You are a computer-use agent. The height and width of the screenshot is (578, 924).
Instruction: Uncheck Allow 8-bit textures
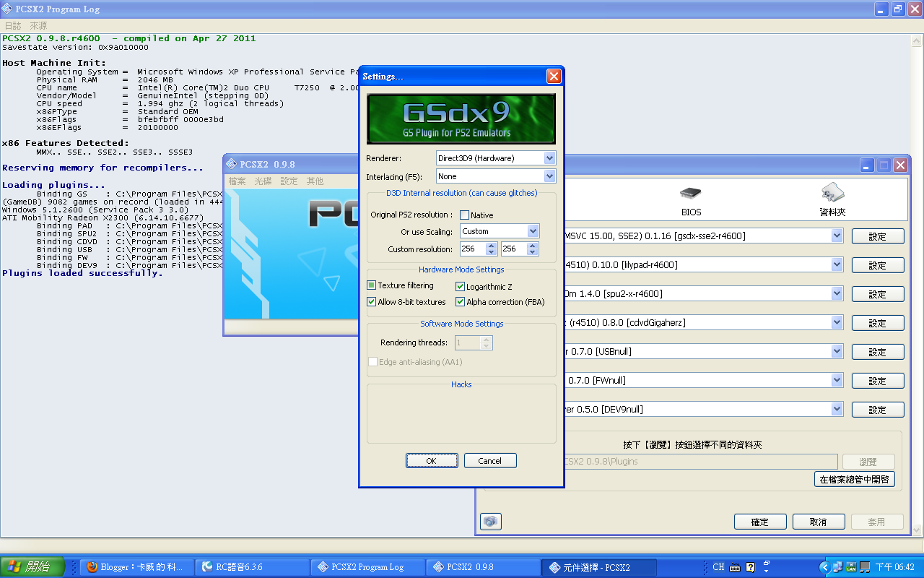coord(372,302)
